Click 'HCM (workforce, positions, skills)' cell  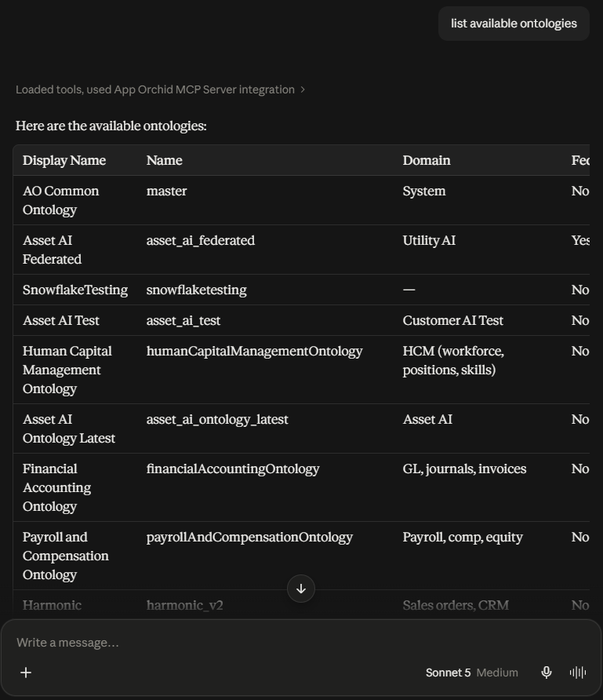click(x=453, y=360)
